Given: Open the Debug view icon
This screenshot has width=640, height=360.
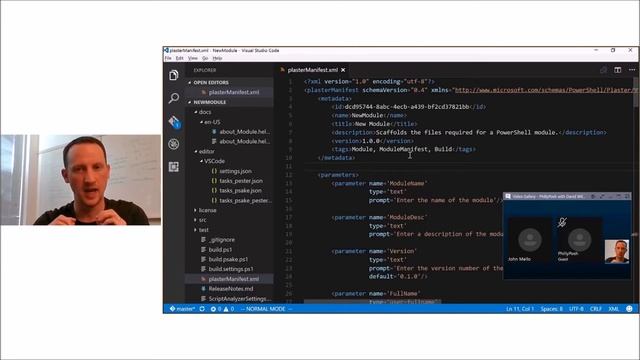Looking at the screenshot, I should pyautogui.click(x=174, y=144).
